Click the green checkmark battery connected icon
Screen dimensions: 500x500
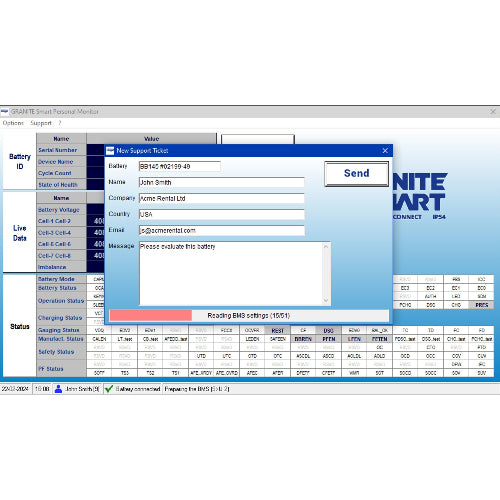click(109, 389)
